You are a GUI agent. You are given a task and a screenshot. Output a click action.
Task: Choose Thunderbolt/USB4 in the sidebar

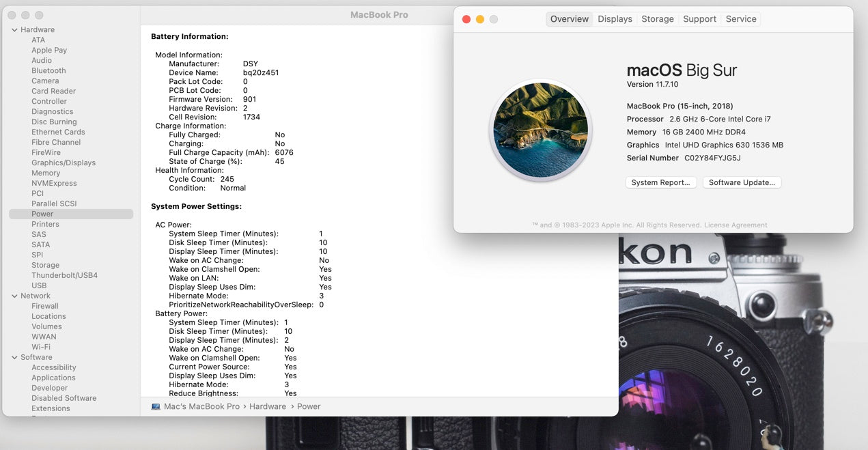[x=64, y=276]
